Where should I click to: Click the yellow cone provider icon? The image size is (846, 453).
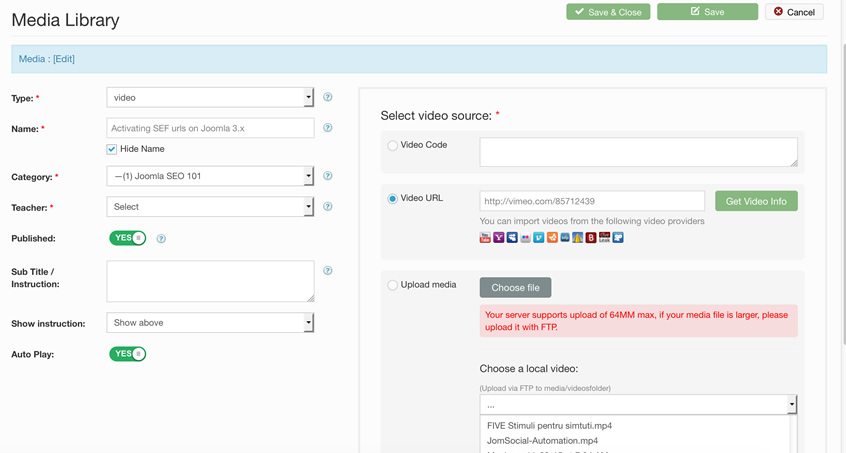pos(578,237)
